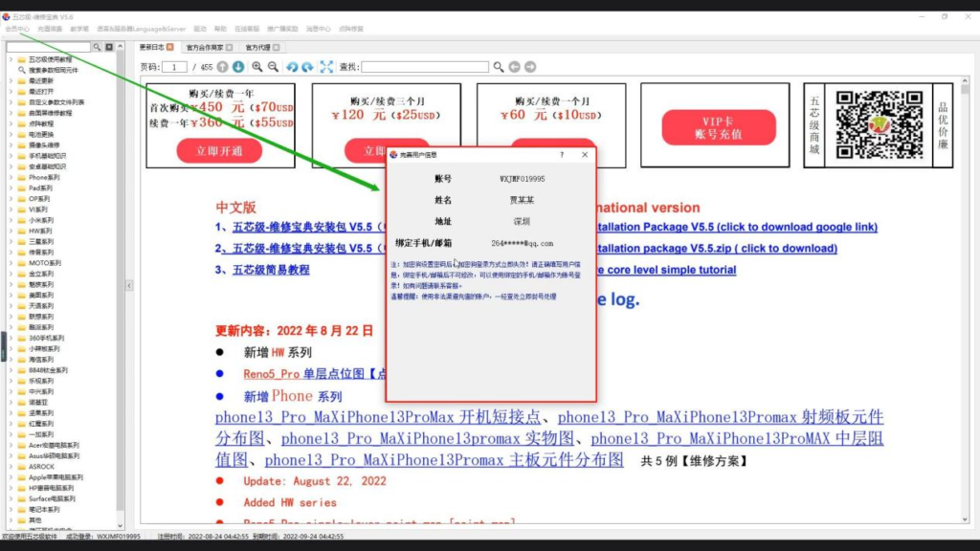
Task: Toggle fullscreen view with the expand icon
Action: click(x=326, y=67)
